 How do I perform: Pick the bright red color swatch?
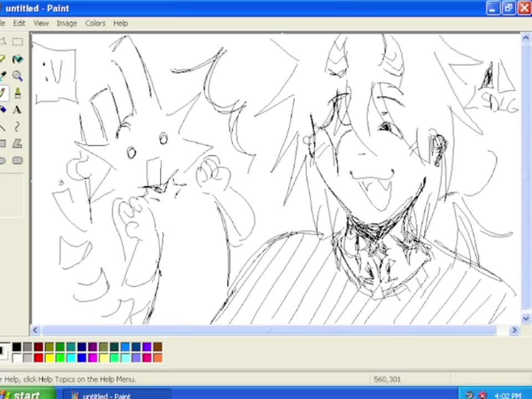38,357
